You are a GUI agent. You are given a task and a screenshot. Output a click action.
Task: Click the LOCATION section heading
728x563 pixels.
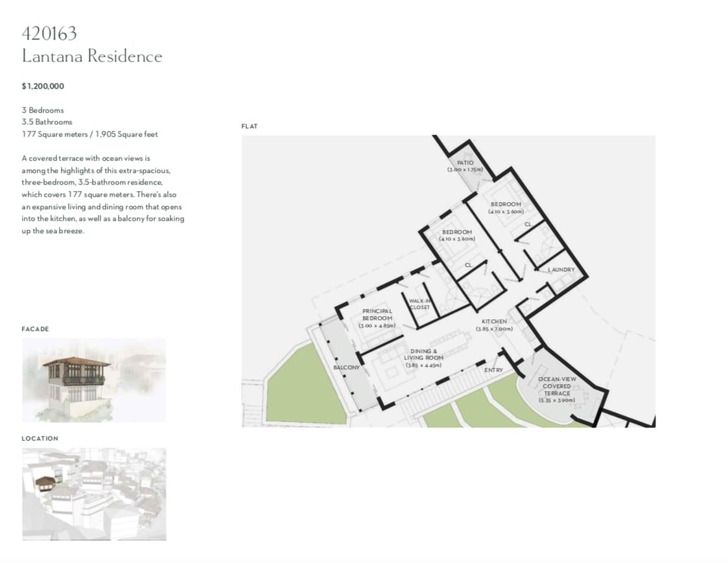click(x=40, y=439)
